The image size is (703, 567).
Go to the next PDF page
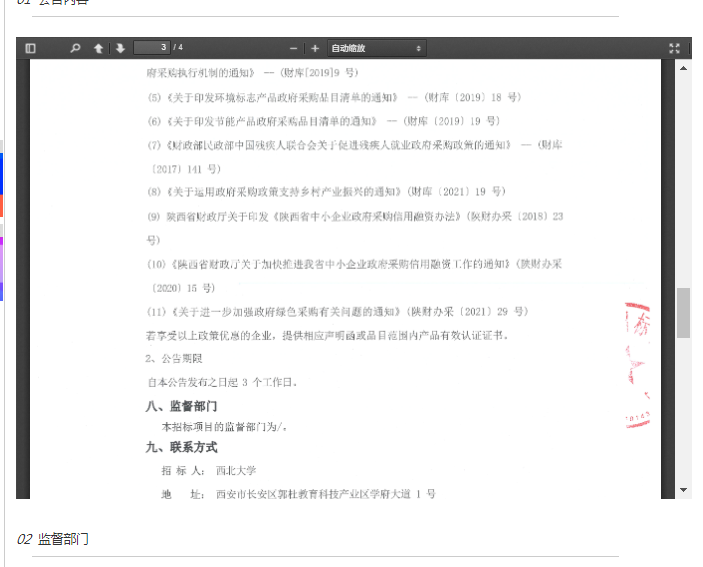point(120,48)
